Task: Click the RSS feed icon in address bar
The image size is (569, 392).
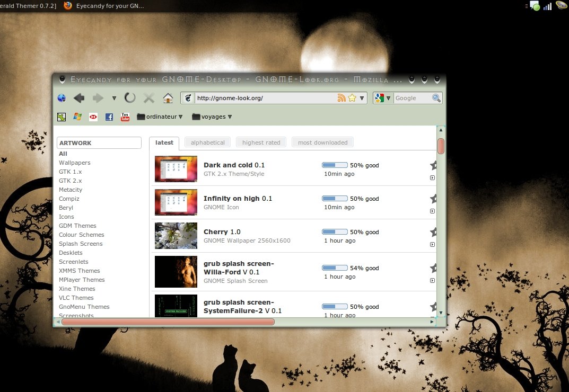Action: point(342,98)
